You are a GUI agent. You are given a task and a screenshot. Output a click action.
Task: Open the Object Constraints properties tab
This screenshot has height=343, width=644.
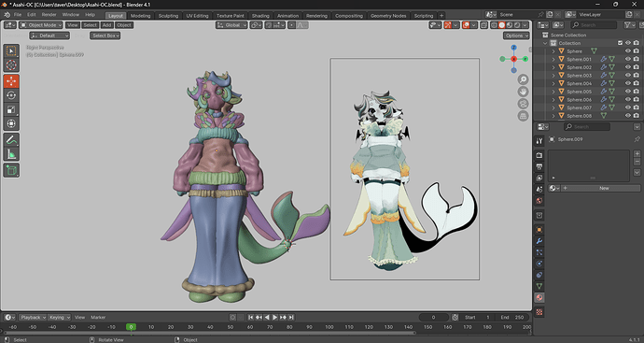(x=539, y=275)
